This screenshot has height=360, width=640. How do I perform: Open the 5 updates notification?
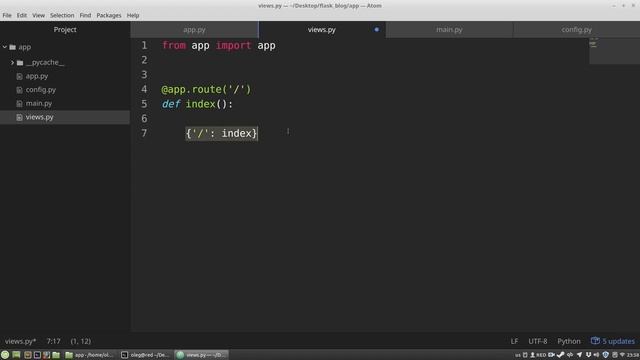coord(613,341)
